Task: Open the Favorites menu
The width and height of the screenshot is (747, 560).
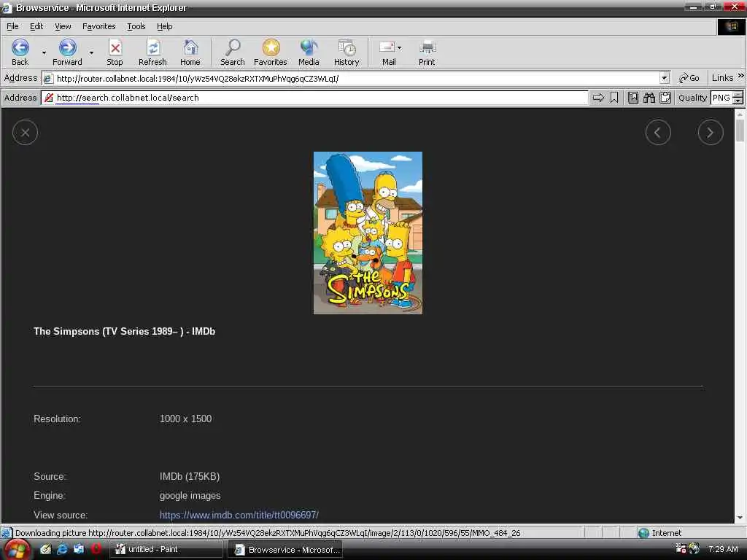Action: [98, 26]
